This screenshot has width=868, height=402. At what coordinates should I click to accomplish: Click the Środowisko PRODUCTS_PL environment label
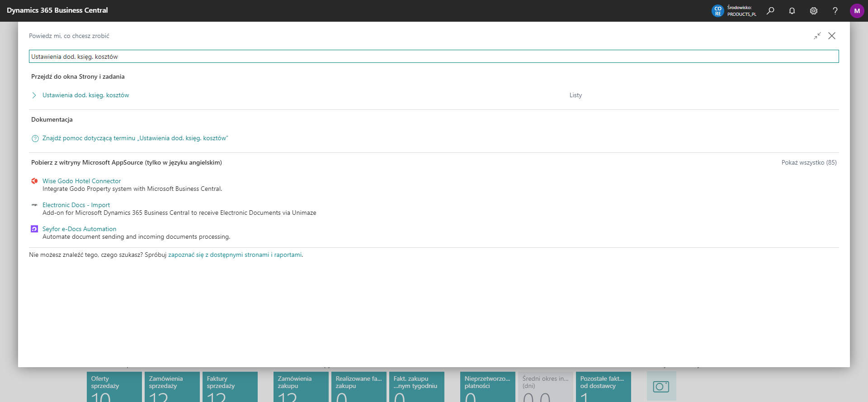click(x=741, y=11)
